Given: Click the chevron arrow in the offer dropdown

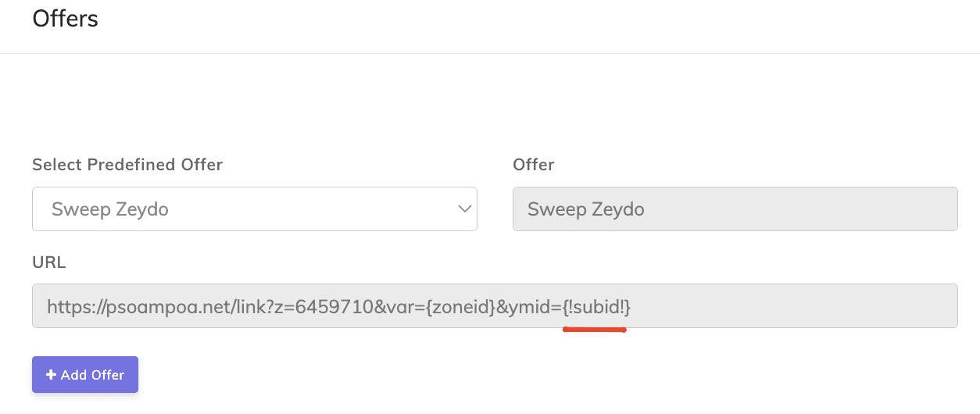Looking at the screenshot, I should [x=464, y=209].
